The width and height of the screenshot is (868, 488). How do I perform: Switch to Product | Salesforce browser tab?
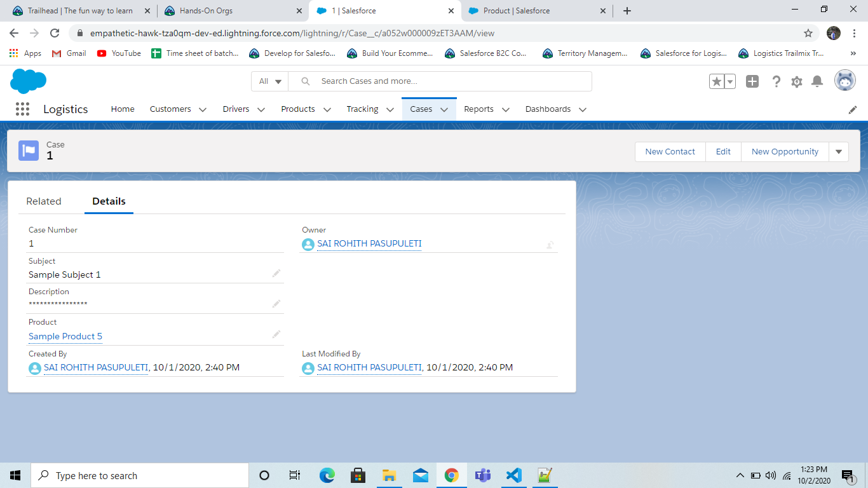(x=536, y=11)
